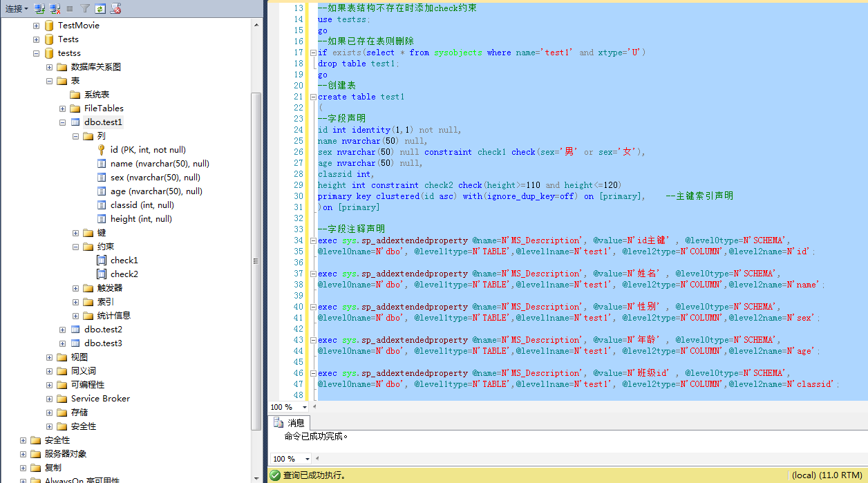Click the column icon beside sex (nvarchar(50), null)

coord(102,178)
